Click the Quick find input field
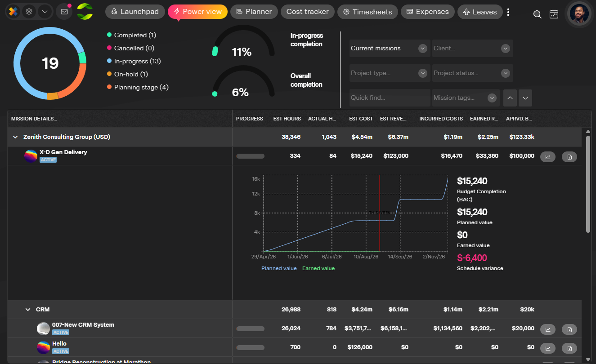 390,98
